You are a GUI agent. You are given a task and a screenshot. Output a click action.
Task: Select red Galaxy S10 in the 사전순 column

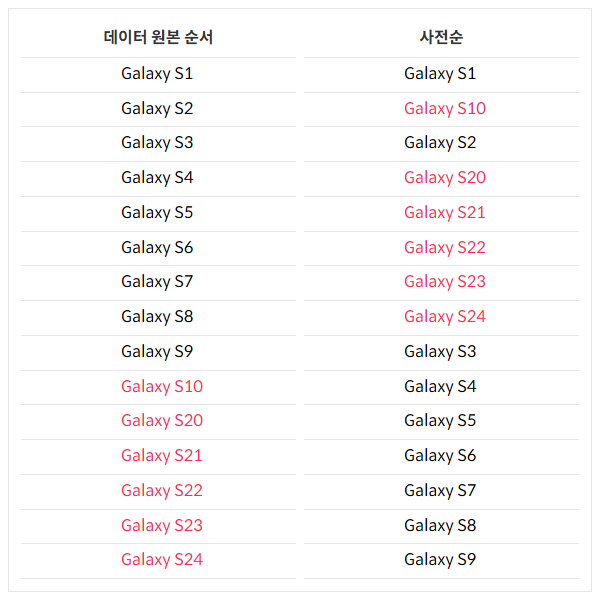[x=445, y=109]
